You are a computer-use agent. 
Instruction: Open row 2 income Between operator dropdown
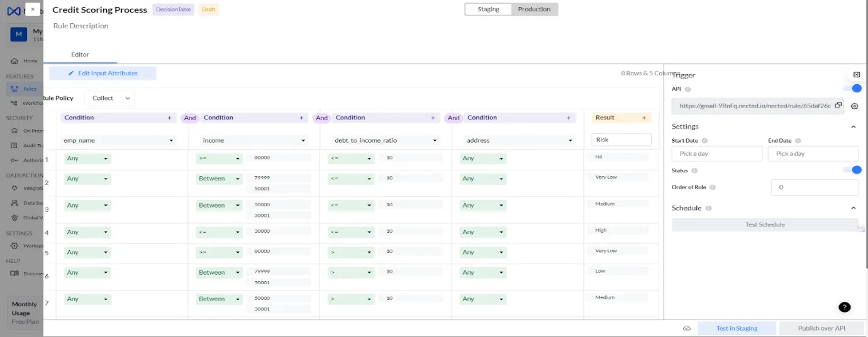click(x=220, y=179)
